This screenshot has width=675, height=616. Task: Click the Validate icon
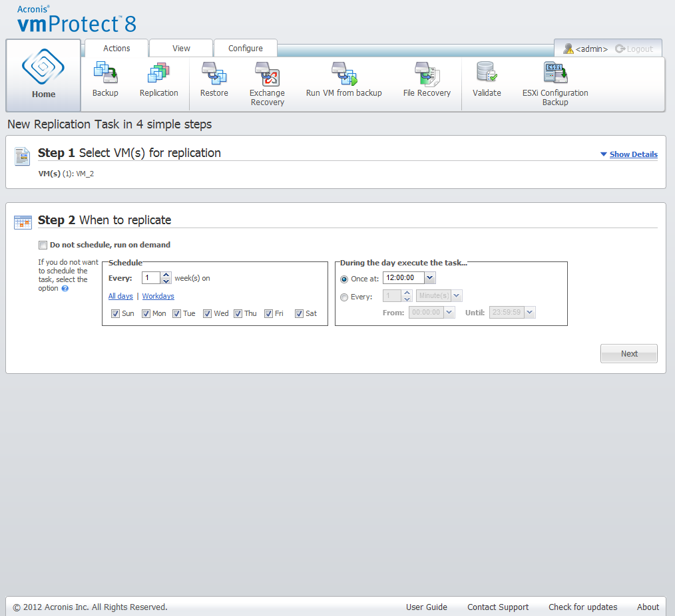click(487, 79)
